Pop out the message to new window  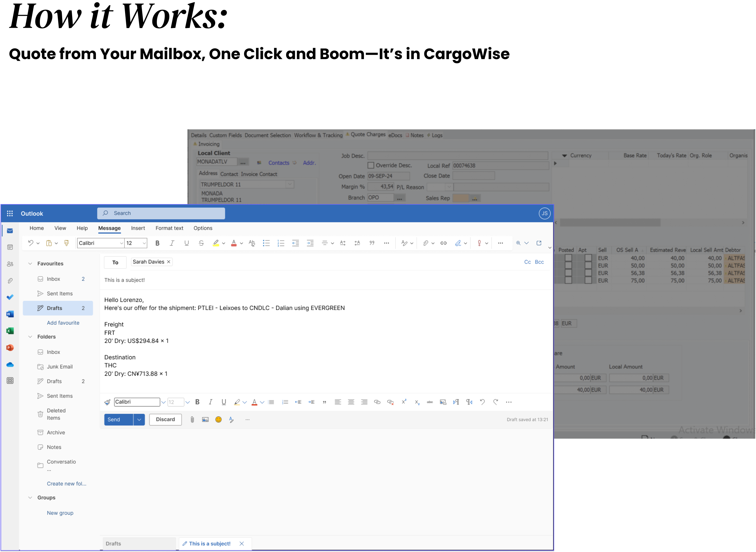pyautogui.click(x=539, y=243)
